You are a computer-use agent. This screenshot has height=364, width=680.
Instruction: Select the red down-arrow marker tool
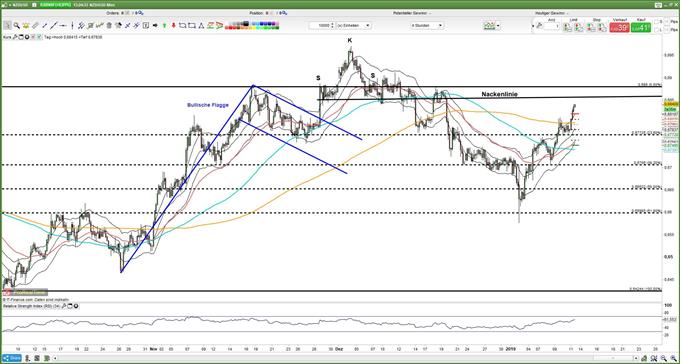(173, 26)
